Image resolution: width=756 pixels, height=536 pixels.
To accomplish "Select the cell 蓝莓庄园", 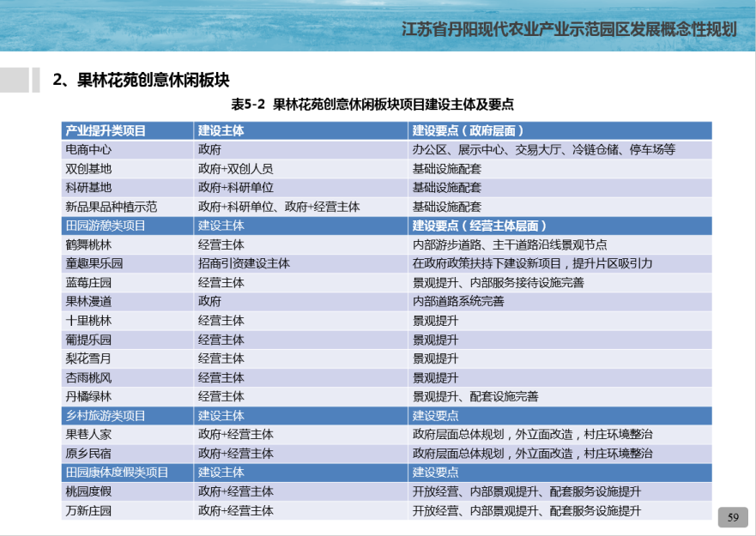I will [x=127, y=282].
